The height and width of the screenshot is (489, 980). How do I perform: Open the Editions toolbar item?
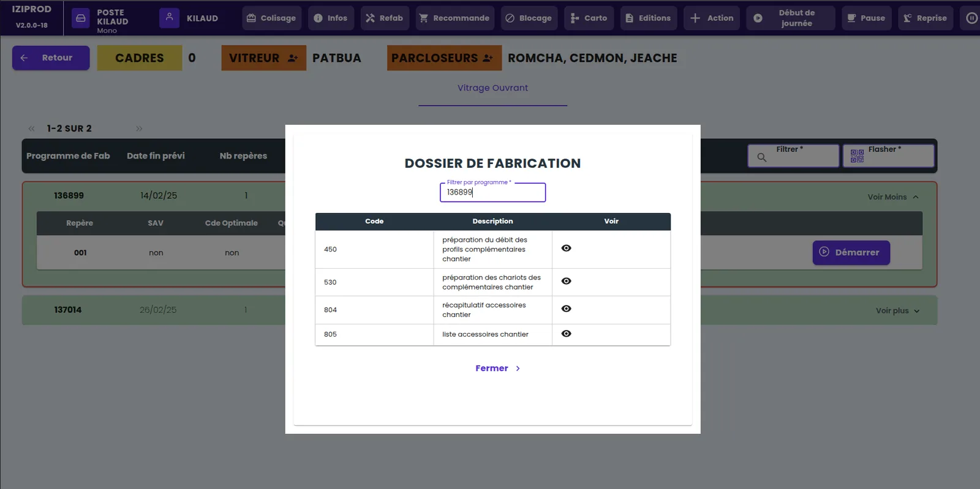[x=648, y=18]
